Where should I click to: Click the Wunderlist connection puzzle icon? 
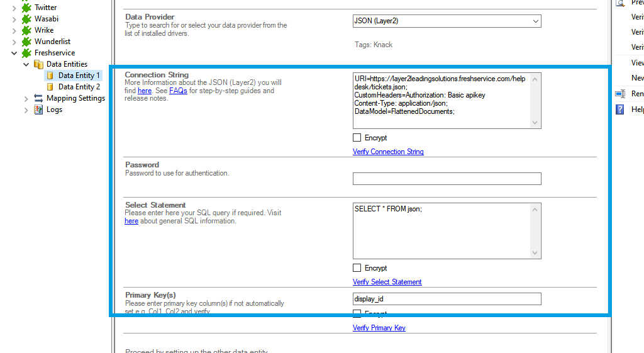pos(26,42)
